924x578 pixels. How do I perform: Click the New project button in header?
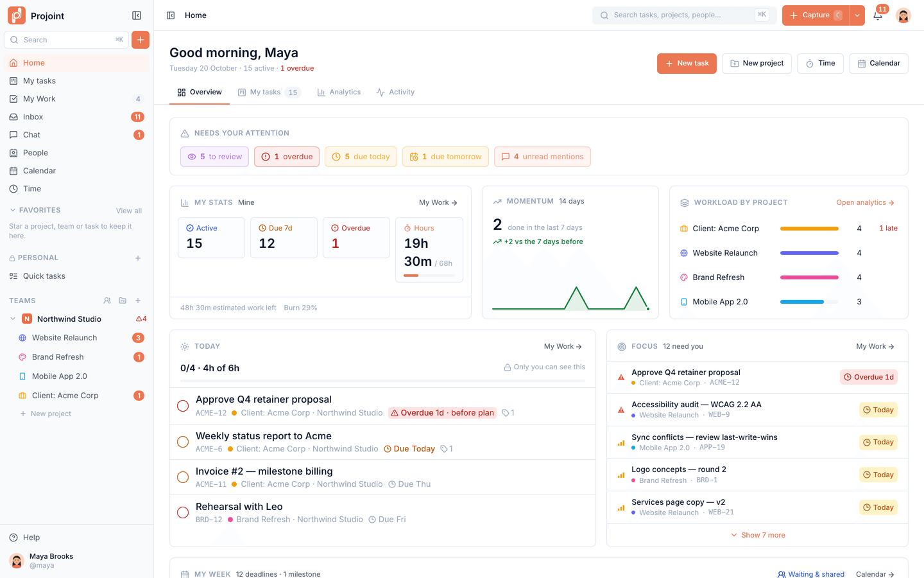click(757, 64)
